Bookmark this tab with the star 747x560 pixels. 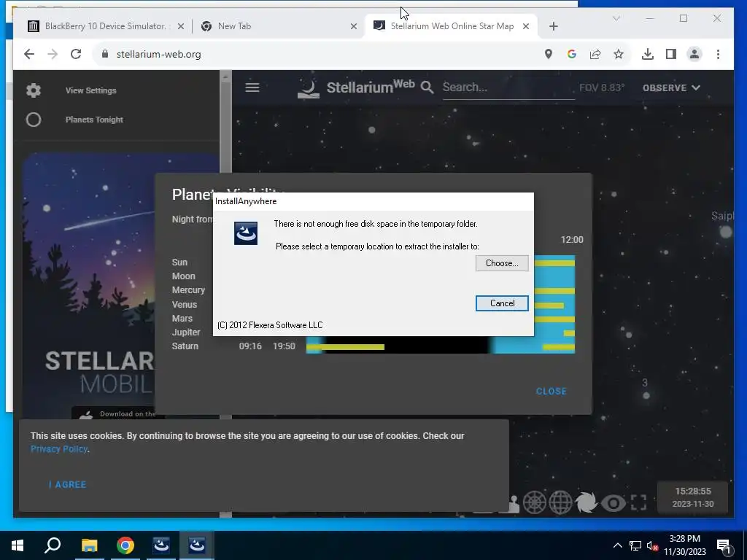point(619,54)
